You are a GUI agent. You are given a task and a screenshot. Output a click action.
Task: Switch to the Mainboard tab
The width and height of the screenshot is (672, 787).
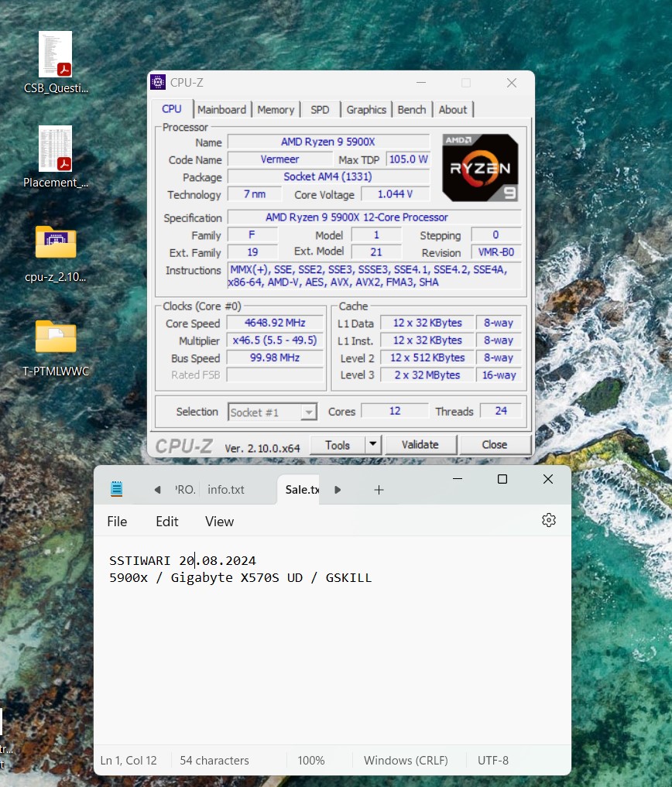point(221,110)
